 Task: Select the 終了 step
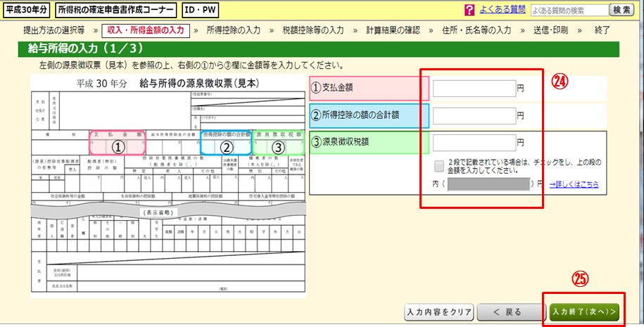(602, 30)
